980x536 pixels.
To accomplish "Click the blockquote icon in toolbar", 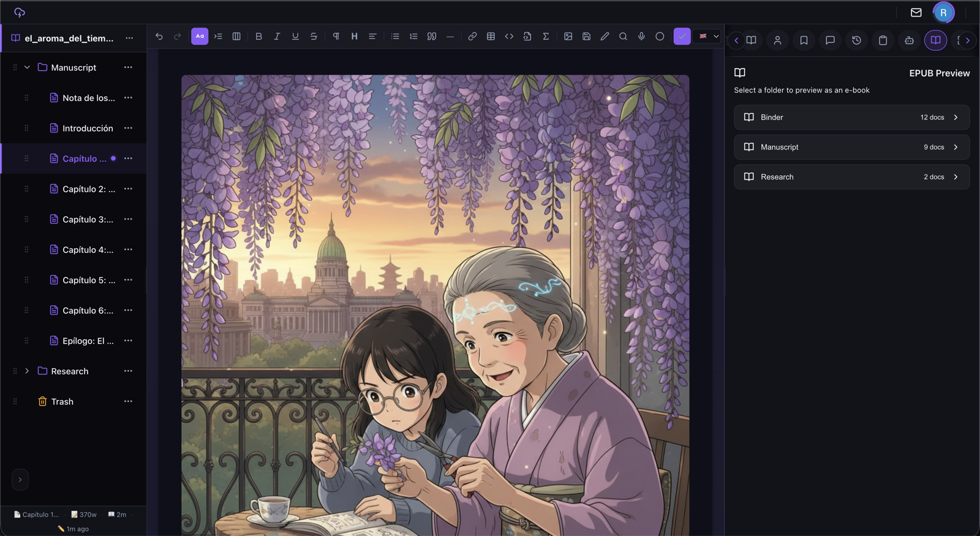I will pyautogui.click(x=432, y=37).
